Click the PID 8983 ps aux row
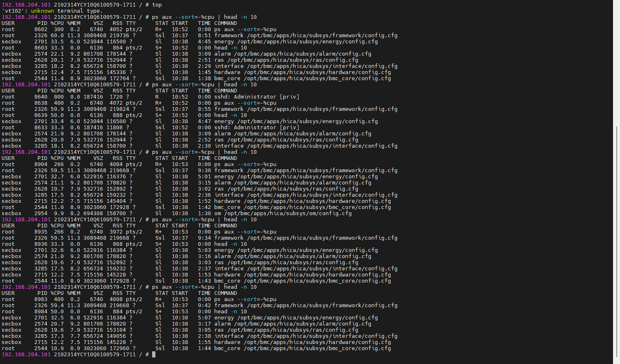The height and width of the screenshot is (364, 620). click(x=139, y=299)
